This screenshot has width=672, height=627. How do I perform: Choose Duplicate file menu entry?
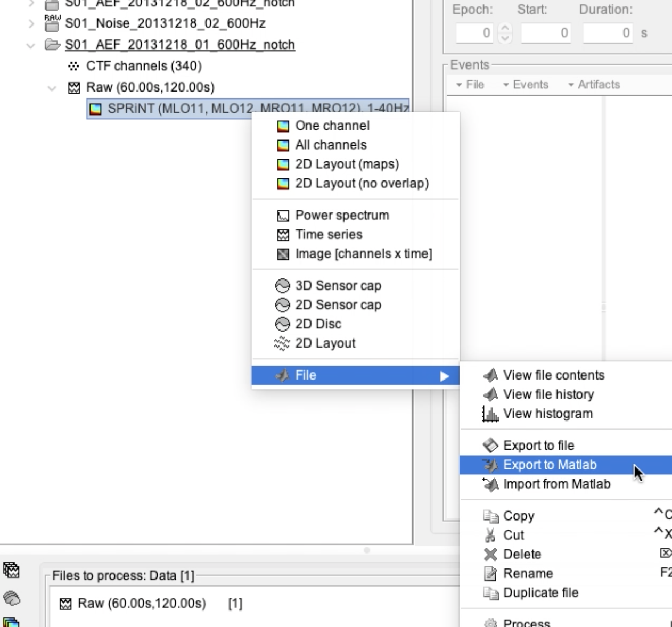[x=540, y=592]
